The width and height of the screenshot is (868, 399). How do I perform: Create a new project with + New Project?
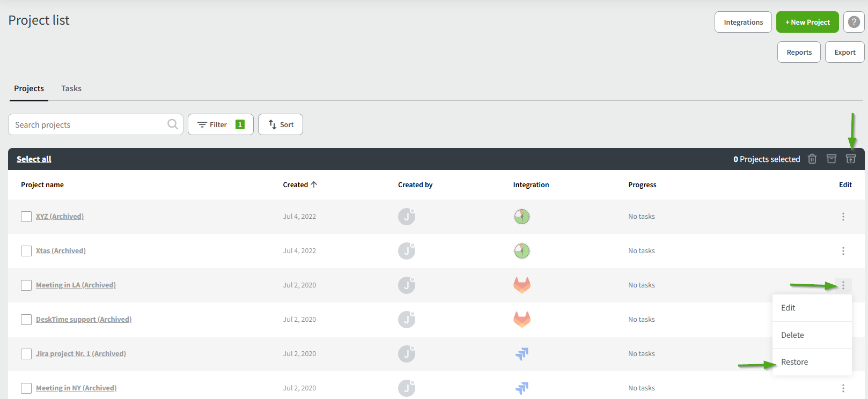pos(807,22)
